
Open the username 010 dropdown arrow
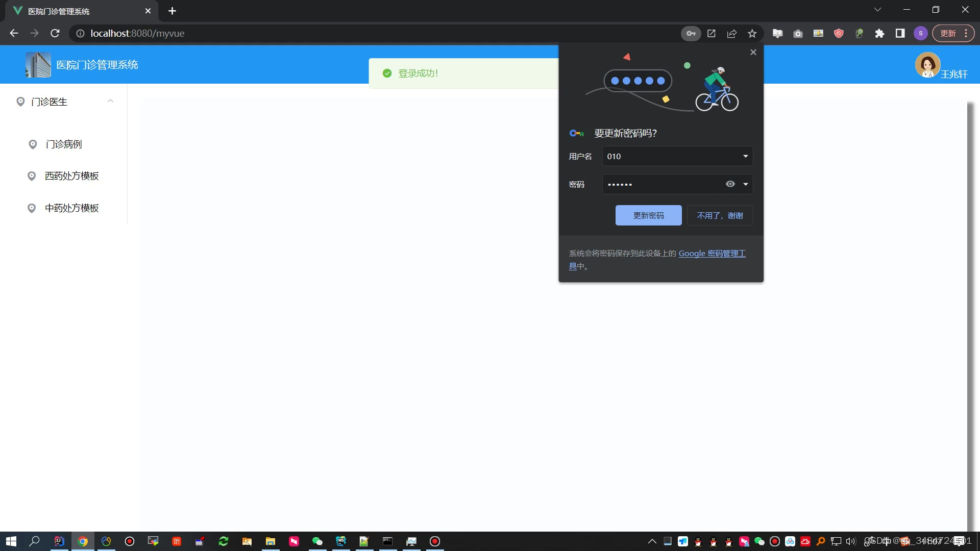[x=745, y=156]
